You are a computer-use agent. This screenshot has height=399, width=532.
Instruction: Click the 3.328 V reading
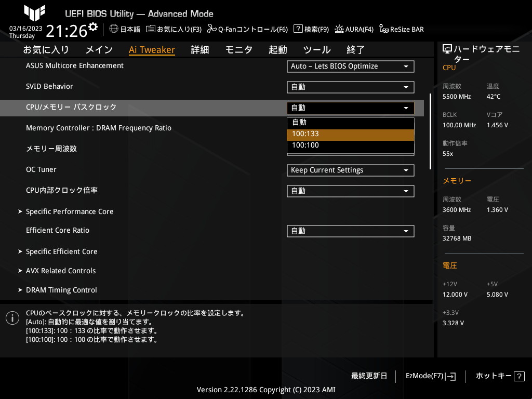coord(453,323)
